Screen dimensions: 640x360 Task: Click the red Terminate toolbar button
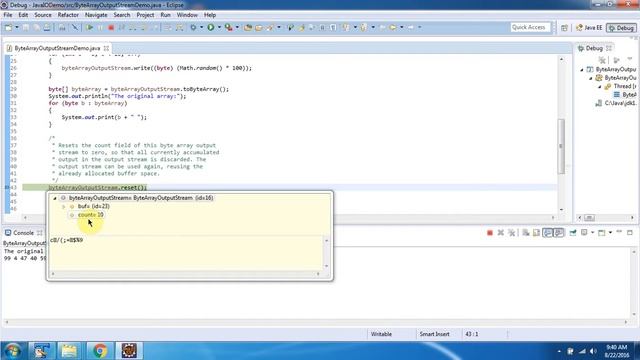coord(111,27)
